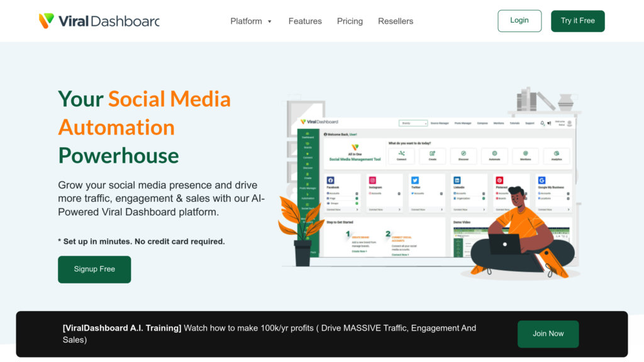Open the Analytics icon on the dashboard
The height and width of the screenshot is (362, 644).
coord(557,153)
